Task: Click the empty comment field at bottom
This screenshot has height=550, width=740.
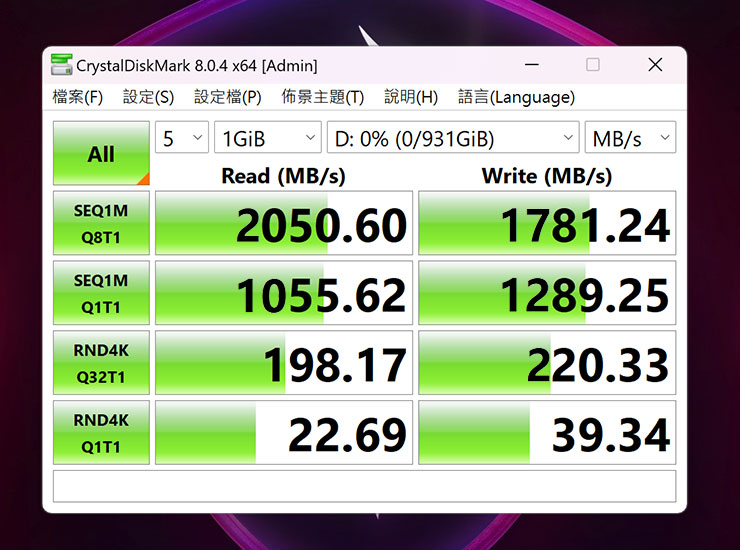Action: [364, 486]
